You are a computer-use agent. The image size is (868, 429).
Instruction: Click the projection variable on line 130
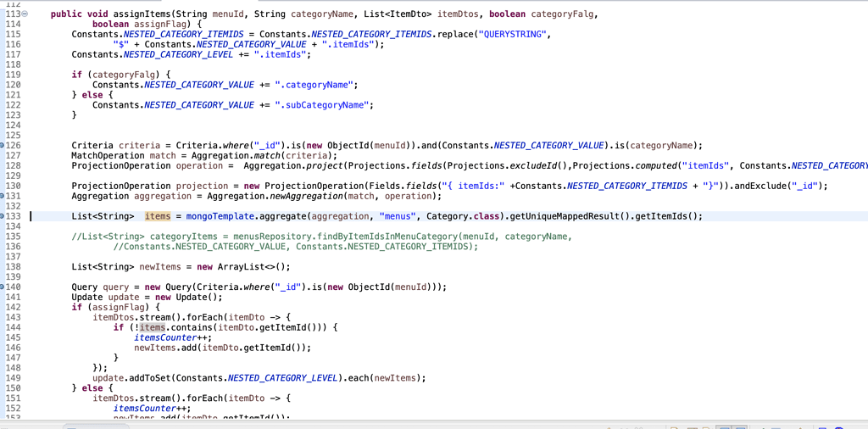[200, 186]
